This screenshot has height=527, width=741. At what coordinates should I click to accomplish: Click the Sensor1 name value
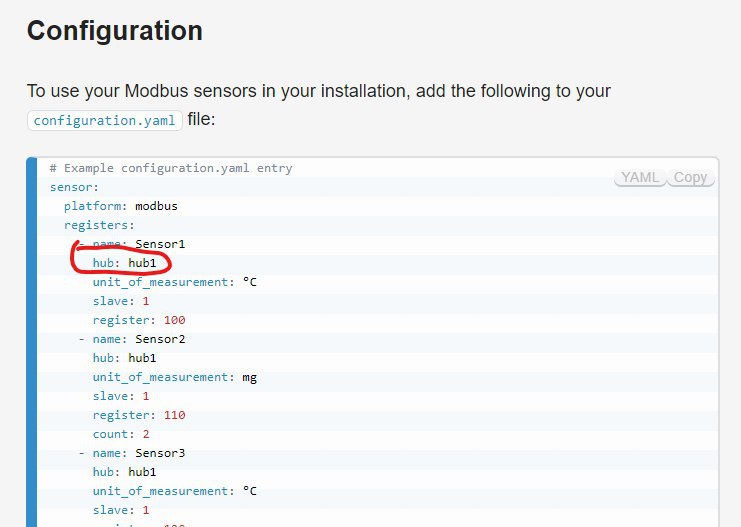point(160,244)
